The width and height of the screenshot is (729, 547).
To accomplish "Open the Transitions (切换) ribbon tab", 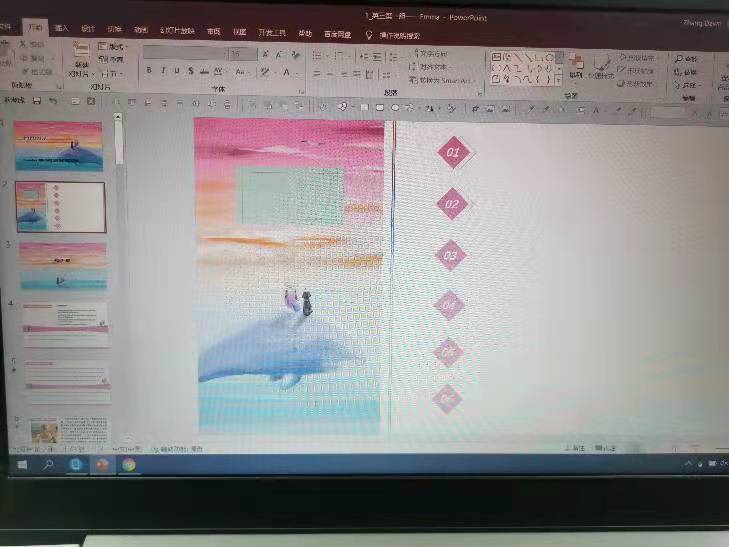I will pos(114,29).
